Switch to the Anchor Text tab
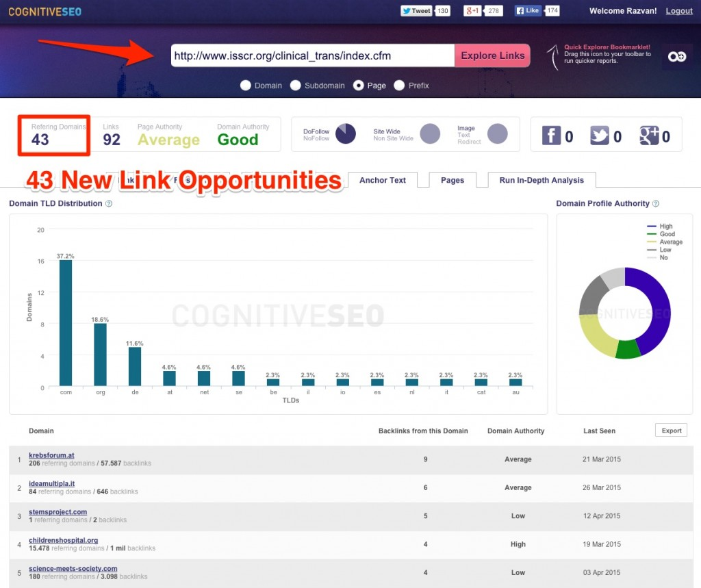The image size is (701, 588). tap(383, 180)
